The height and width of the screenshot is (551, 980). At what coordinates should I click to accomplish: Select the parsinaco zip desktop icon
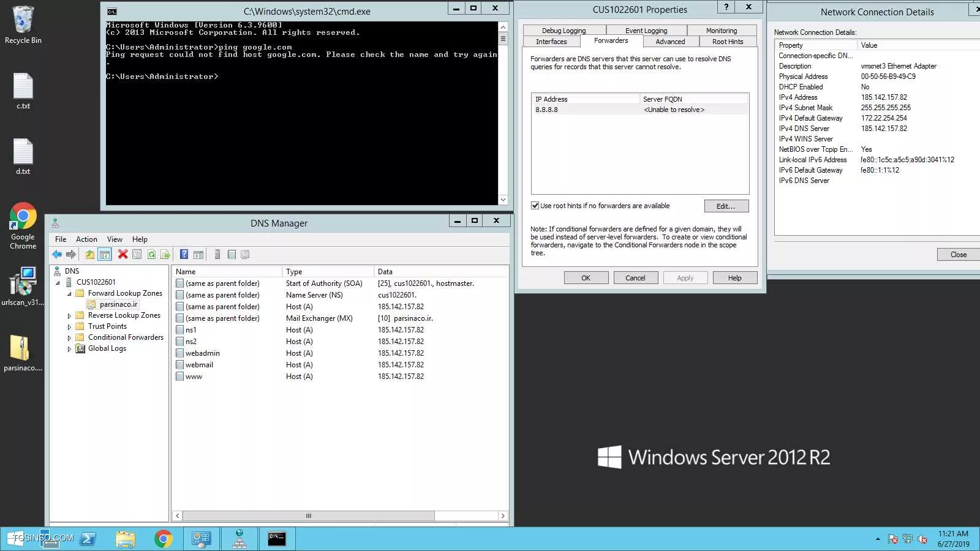23,353
